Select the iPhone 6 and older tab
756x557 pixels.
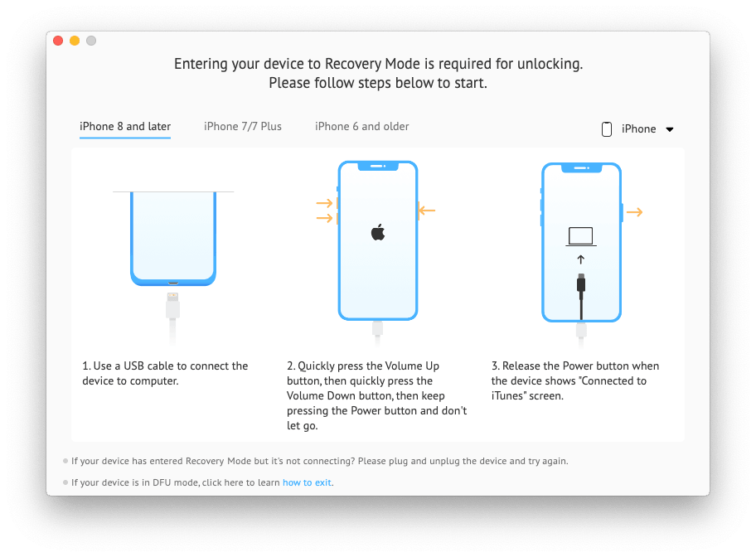click(361, 126)
